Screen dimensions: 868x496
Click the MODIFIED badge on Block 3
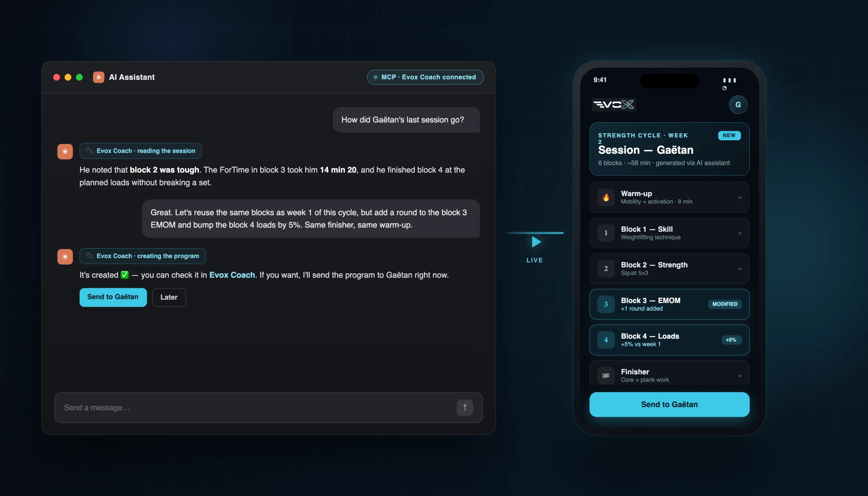point(725,304)
